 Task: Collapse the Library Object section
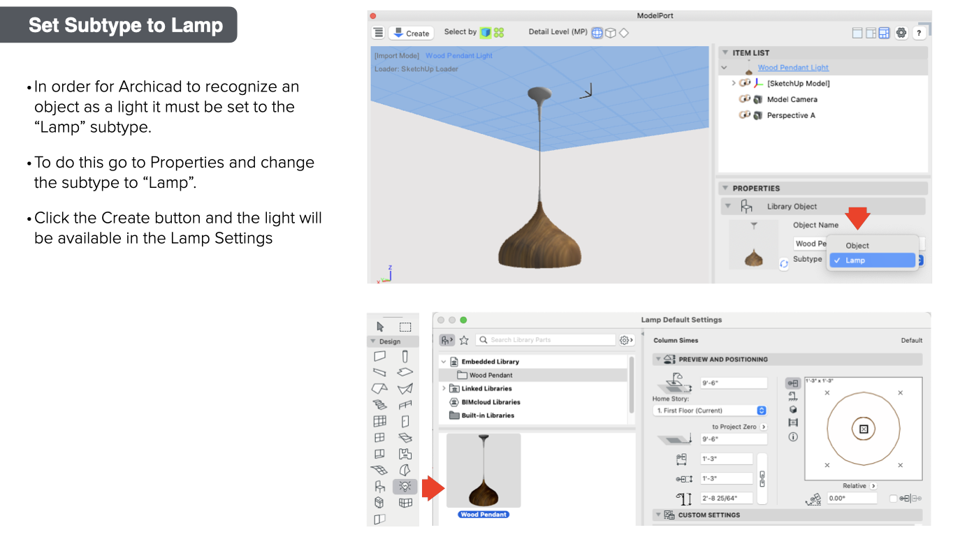coord(728,206)
